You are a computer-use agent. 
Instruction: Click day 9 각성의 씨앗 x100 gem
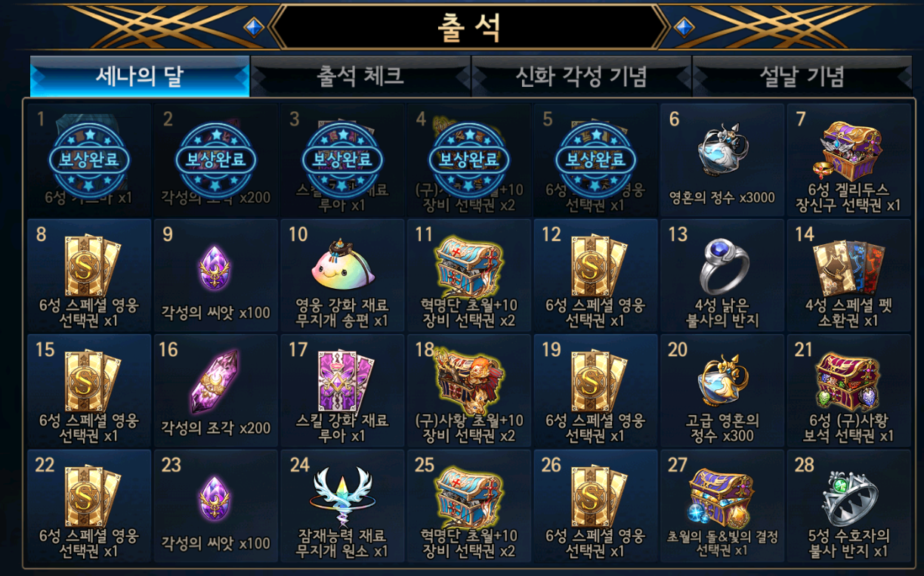pyautogui.click(x=215, y=275)
